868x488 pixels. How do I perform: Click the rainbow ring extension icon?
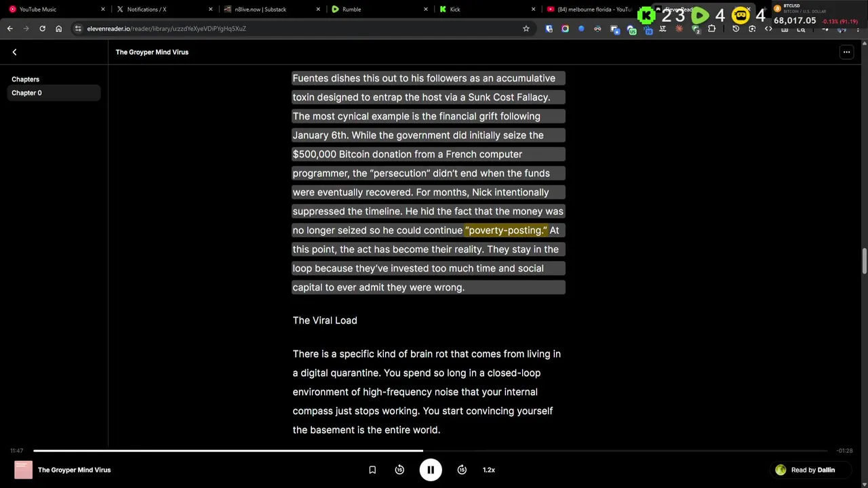pyautogui.click(x=565, y=28)
